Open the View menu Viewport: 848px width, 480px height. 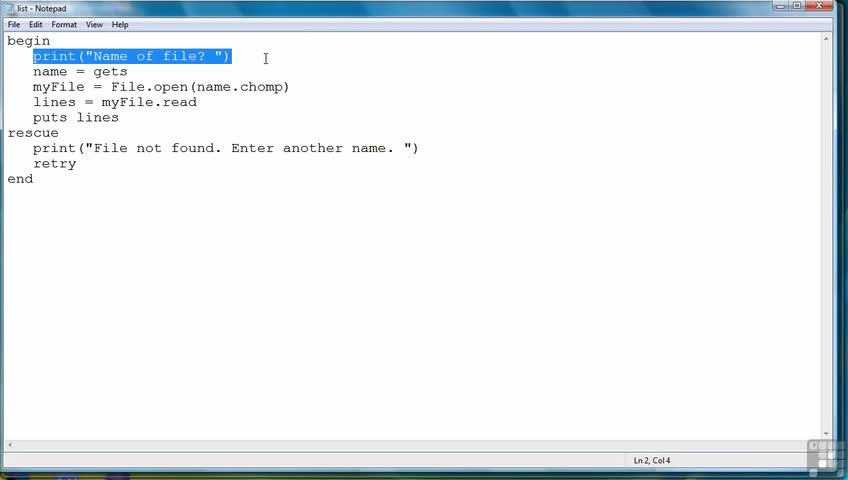click(x=94, y=25)
